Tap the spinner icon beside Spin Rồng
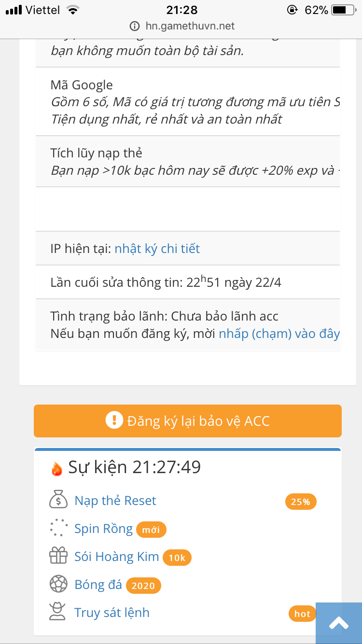The image size is (362, 644). (x=58, y=528)
